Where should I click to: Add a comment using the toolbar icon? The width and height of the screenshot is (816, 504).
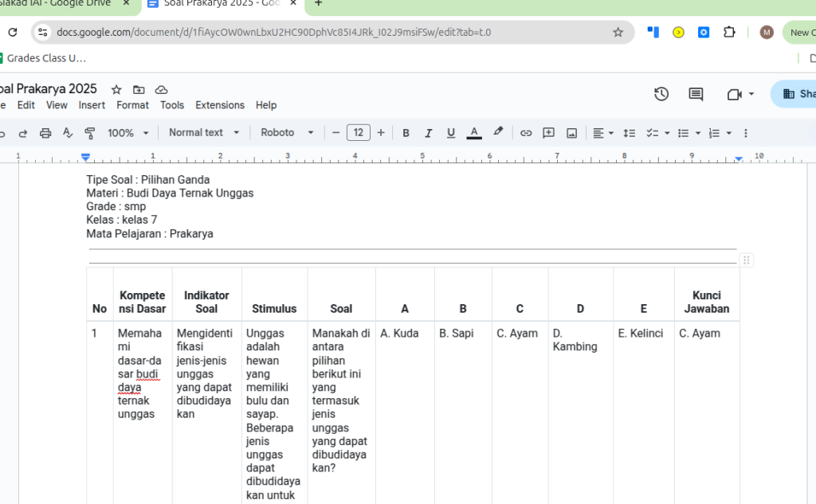click(548, 133)
